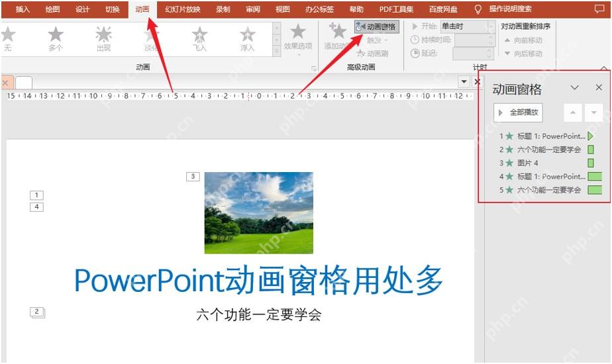Open the document tab list dropdown arrow

(464, 81)
